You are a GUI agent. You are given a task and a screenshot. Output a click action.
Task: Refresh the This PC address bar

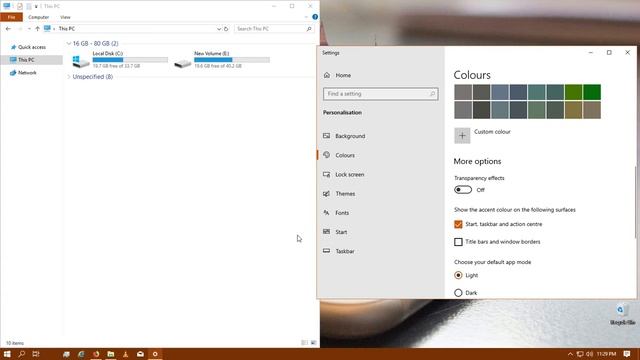point(226,29)
